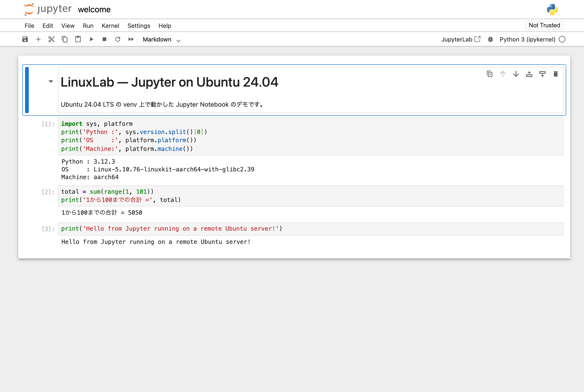Insert a cell above the selected cell
Viewport: 584px width, 392px height.
pyautogui.click(x=529, y=74)
